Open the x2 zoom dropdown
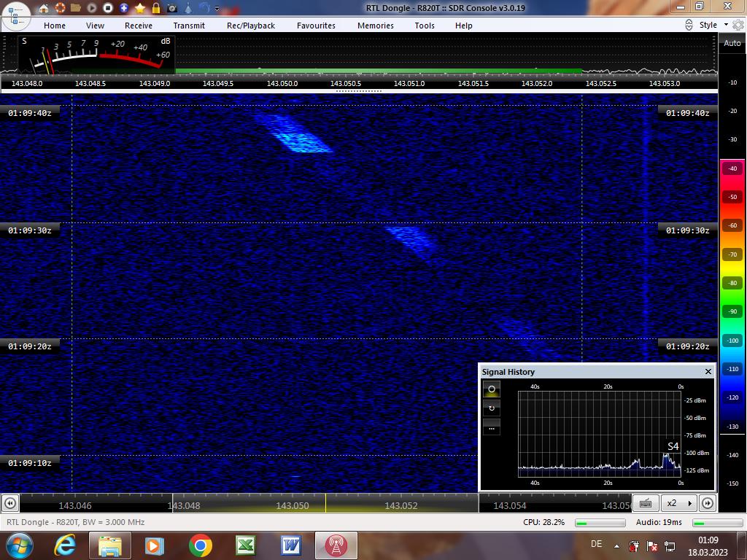747x560 pixels. tap(679, 503)
